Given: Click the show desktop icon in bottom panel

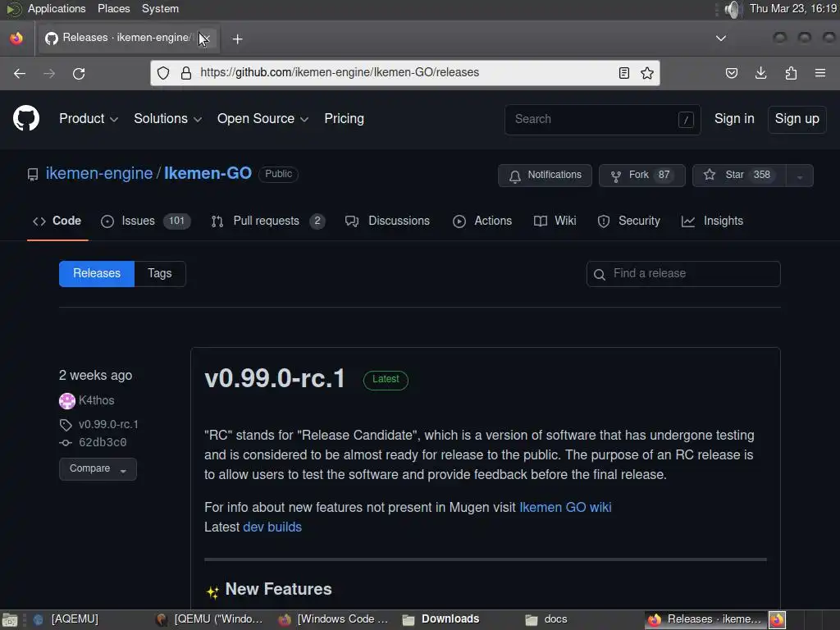Looking at the screenshot, I should (x=10, y=620).
